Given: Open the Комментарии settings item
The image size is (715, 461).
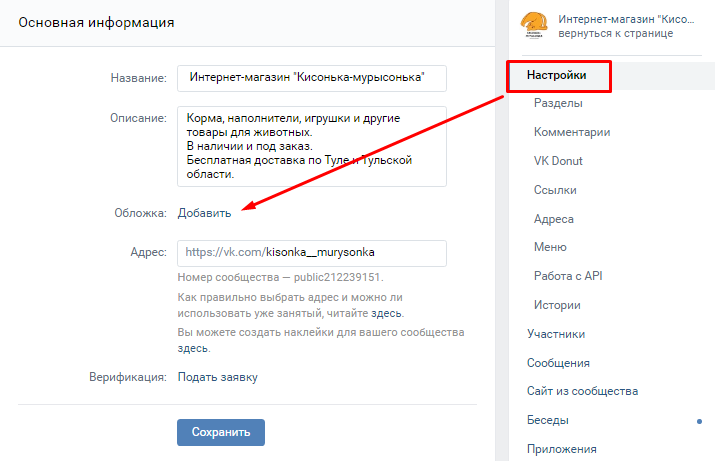Looking at the screenshot, I should coord(572,132).
